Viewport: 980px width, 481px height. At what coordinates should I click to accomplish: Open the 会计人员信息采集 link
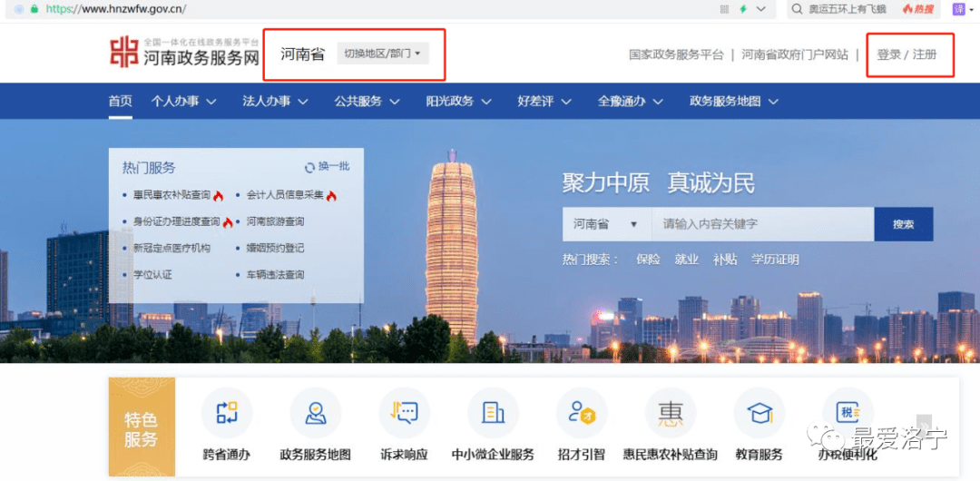pyautogui.click(x=285, y=195)
